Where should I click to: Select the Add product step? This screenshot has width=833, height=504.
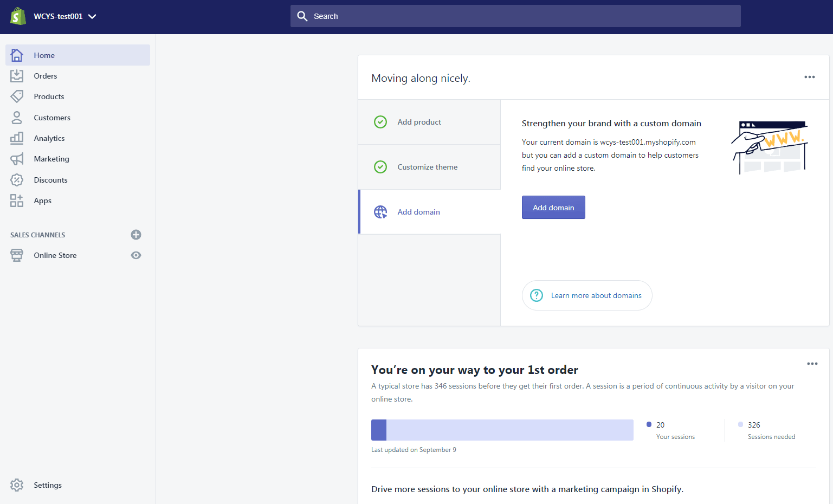coord(429,122)
